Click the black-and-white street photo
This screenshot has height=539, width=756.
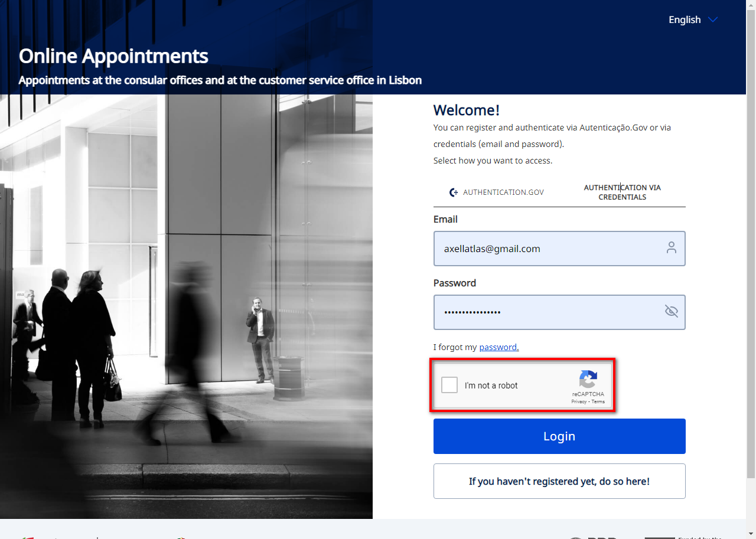pos(186,307)
